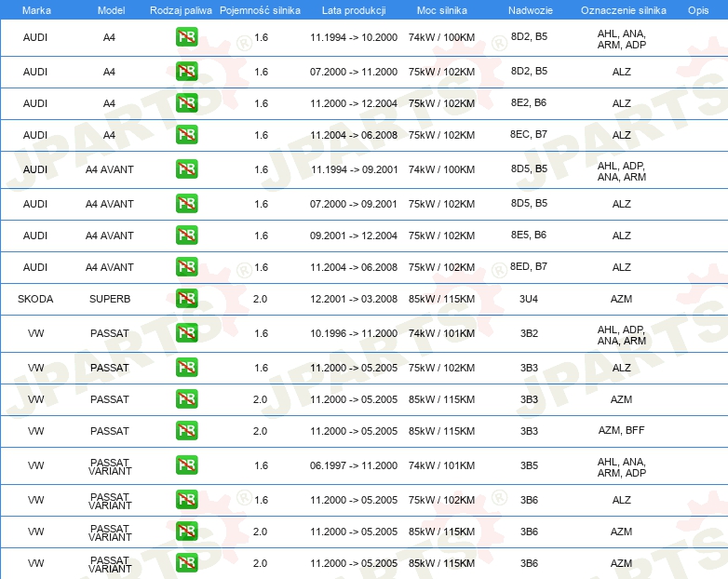
Task: Click the Rodzaj paliwa column header
Action: pyautogui.click(x=181, y=10)
